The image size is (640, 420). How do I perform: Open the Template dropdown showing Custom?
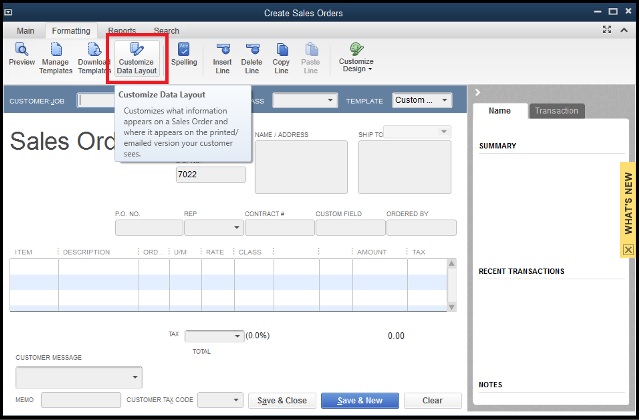(x=422, y=100)
